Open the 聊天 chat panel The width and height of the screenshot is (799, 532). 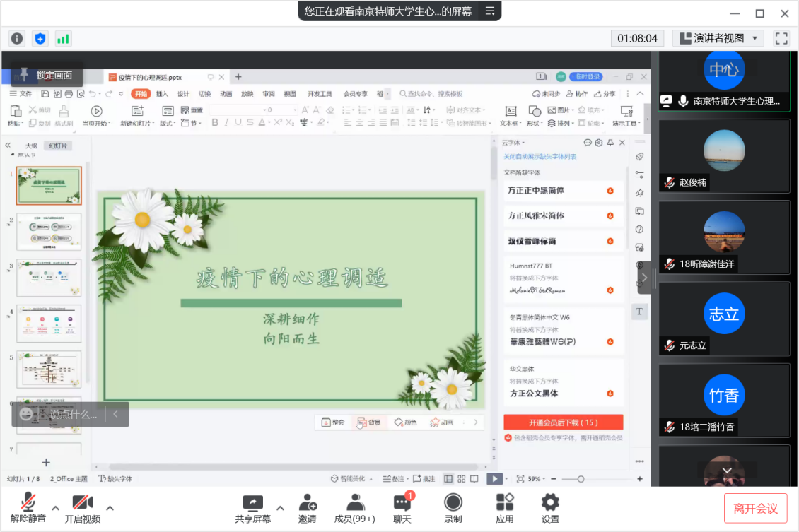point(402,509)
